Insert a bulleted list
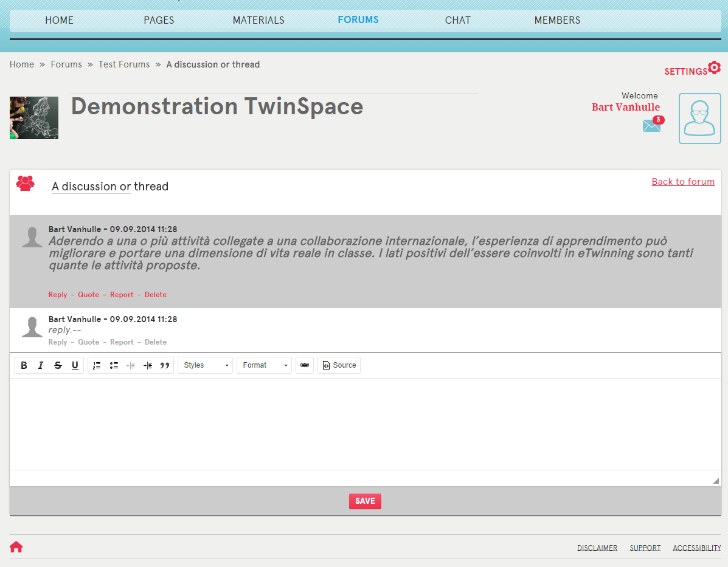 tap(114, 365)
